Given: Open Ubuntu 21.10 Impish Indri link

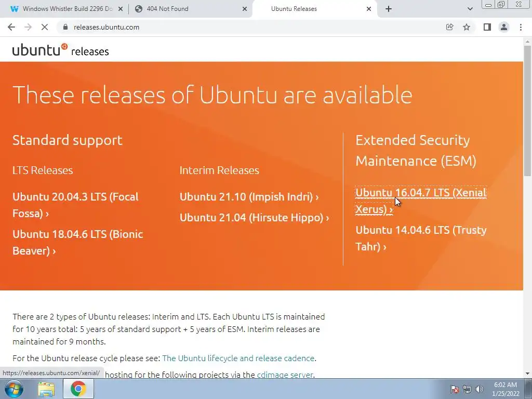Looking at the screenshot, I should (x=249, y=197).
